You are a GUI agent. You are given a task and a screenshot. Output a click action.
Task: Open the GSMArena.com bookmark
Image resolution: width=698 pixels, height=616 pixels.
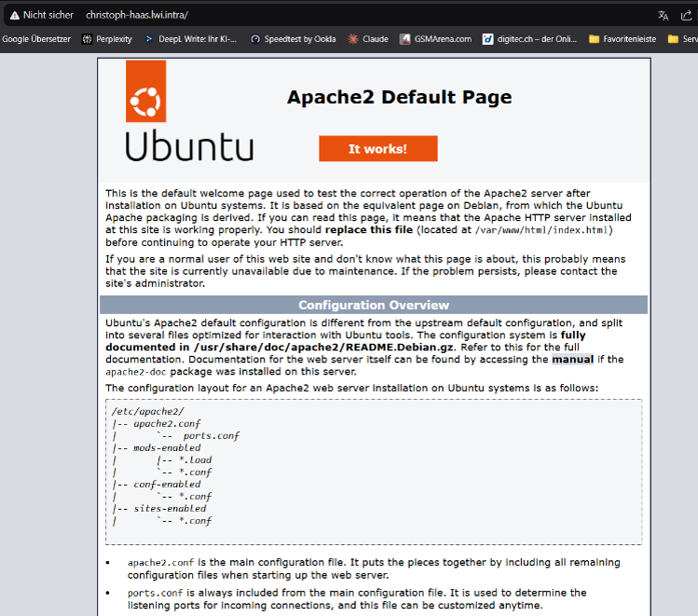(x=435, y=39)
